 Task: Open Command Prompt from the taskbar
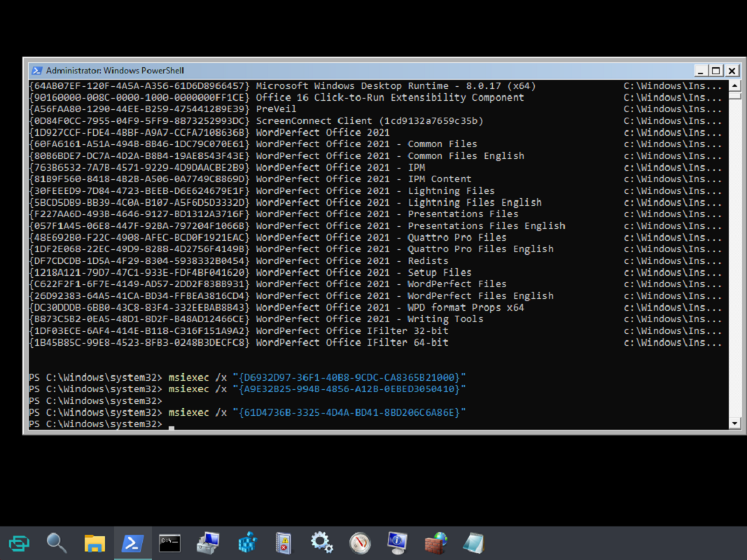pos(170,542)
